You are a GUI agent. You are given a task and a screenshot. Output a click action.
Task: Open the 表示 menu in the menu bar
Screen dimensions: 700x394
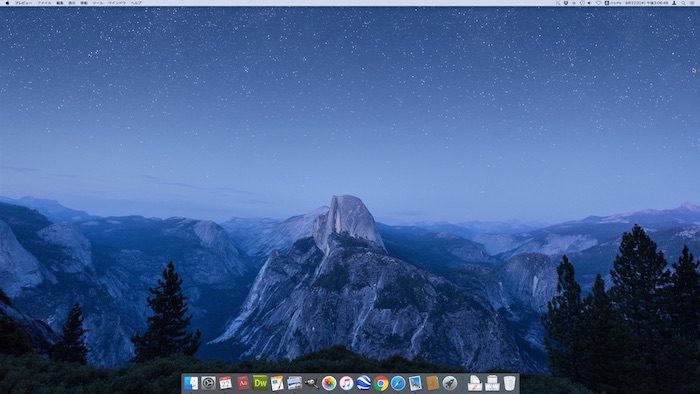click(72, 3)
